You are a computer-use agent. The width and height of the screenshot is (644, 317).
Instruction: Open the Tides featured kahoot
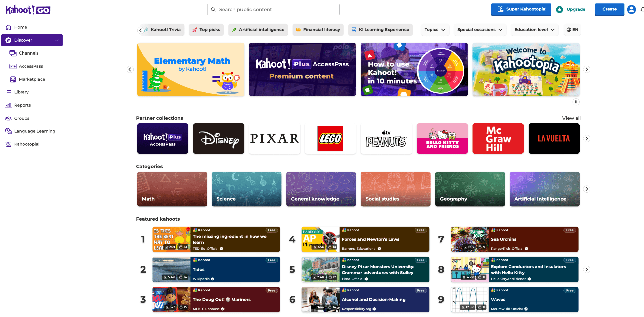216,269
